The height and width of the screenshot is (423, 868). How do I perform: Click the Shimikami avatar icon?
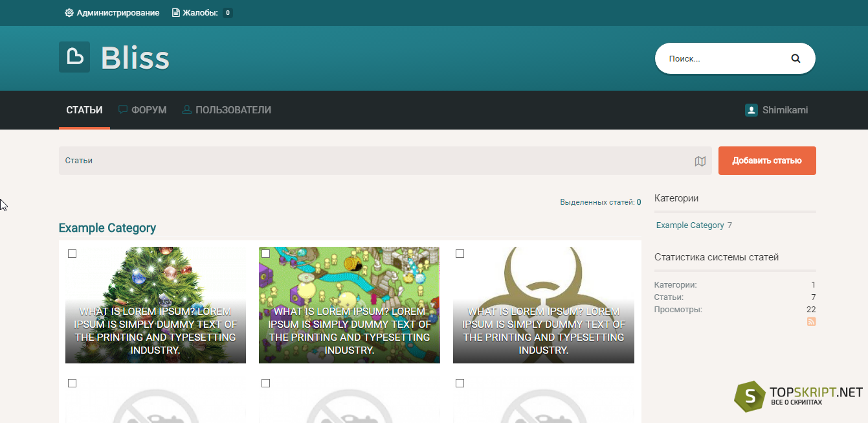[x=751, y=110]
